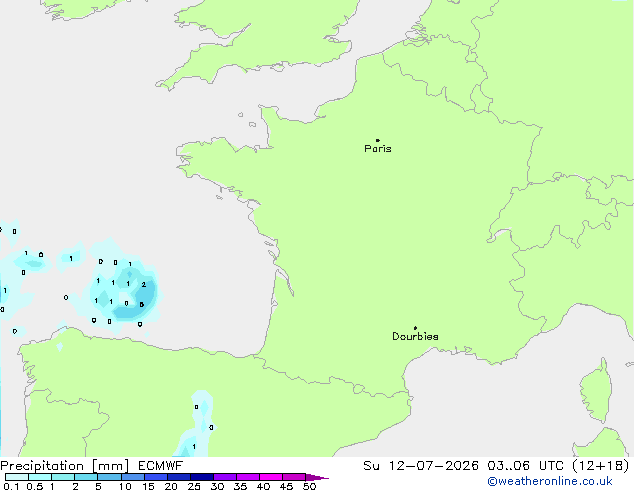
Task: Click the legend value label '0.1'
Action: point(11,486)
